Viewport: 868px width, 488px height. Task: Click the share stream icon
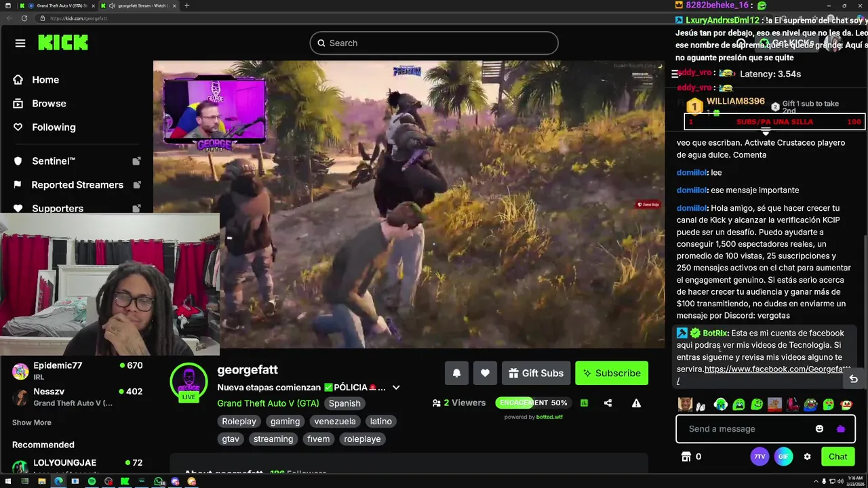pyautogui.click(x=608, y=403)
